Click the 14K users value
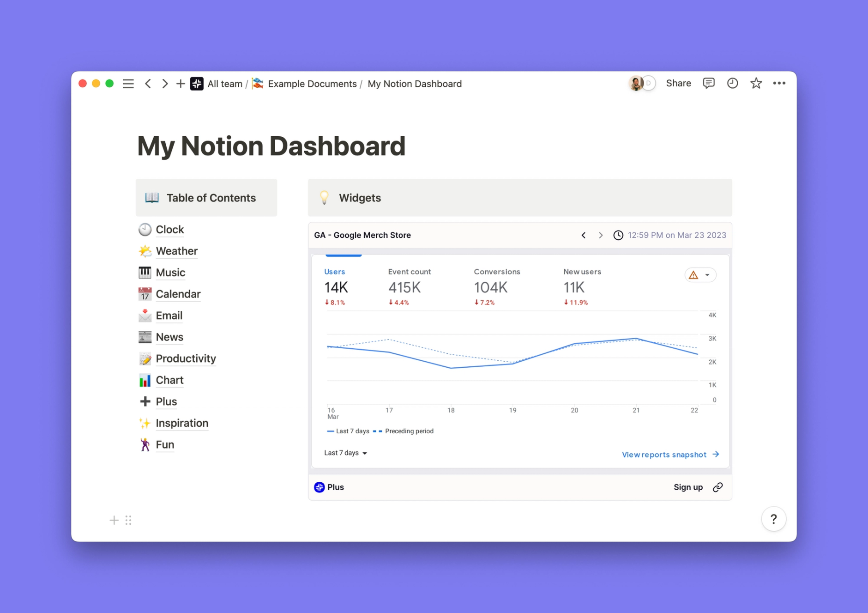Image resolution: width=868 pixels, height=613 pixels. click(336, 287)
